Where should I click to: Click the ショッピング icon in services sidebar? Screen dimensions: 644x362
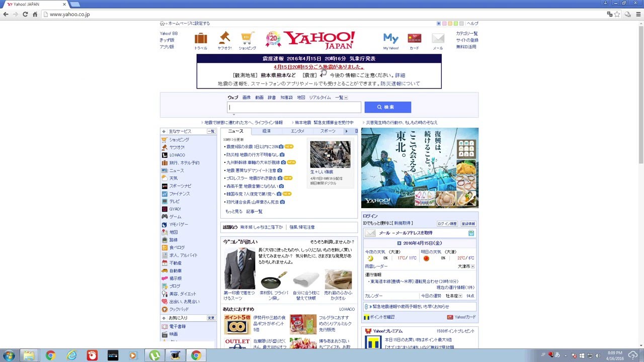165,140
